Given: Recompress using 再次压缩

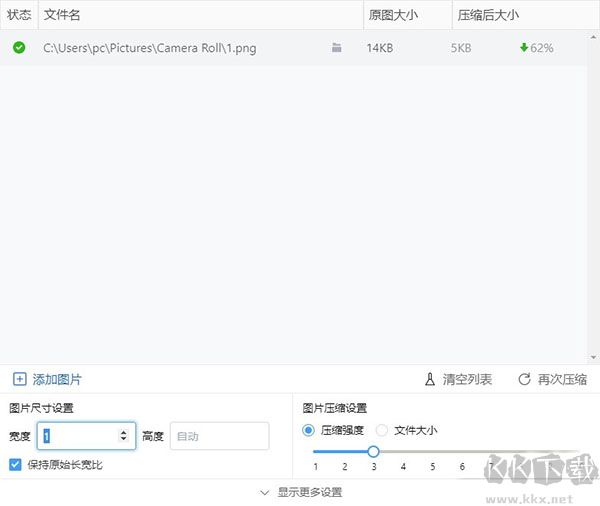Looking at the screenshot, I should 553,379.
